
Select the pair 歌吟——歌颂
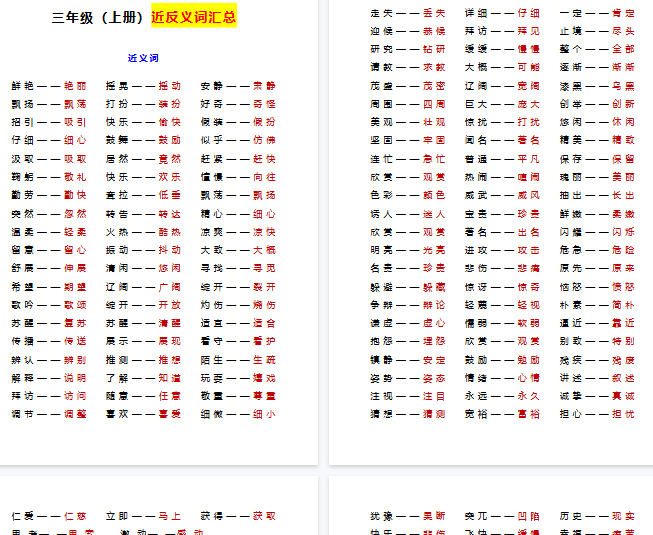(x=49, y=305)
